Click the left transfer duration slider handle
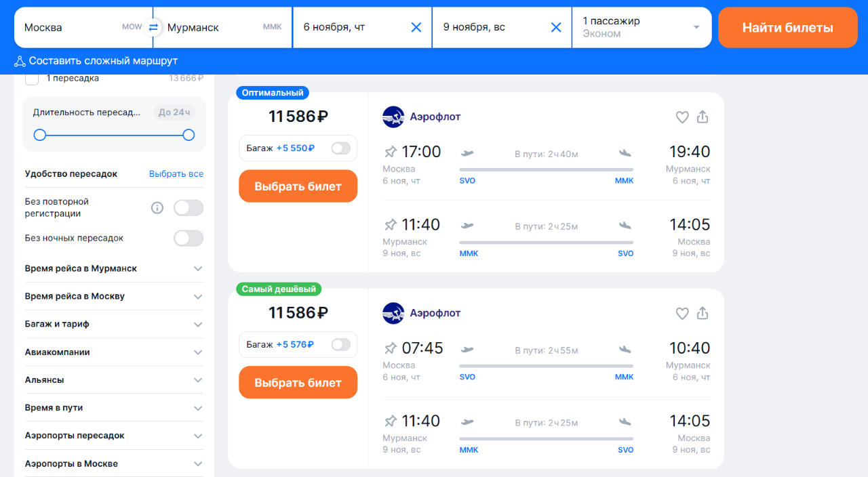Screen dimensions: 868x477 click(40, 135)
